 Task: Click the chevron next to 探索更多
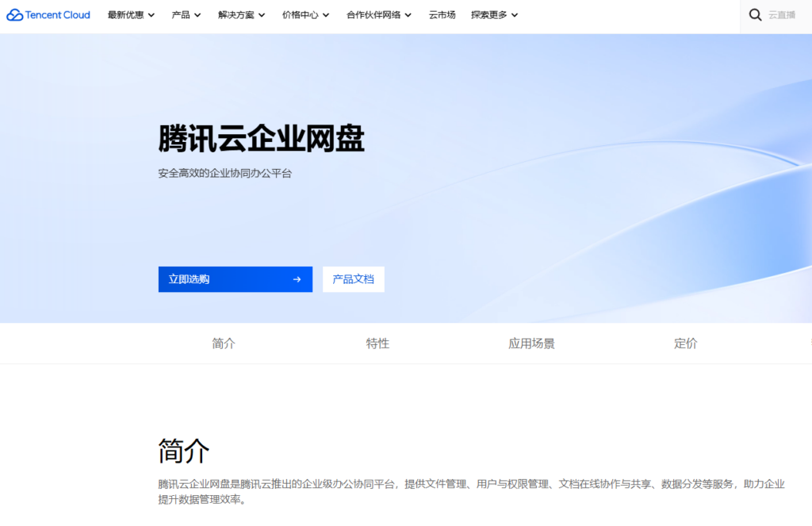(514, 14)
